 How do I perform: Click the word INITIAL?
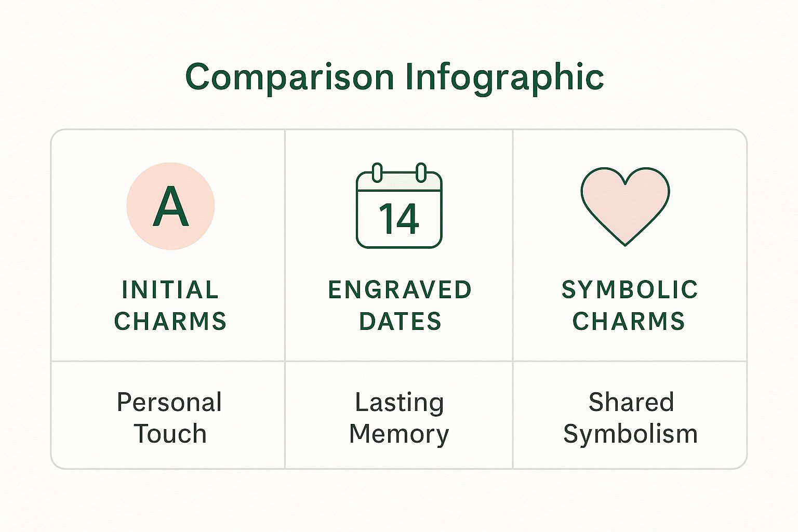click(x=170, y=290)
